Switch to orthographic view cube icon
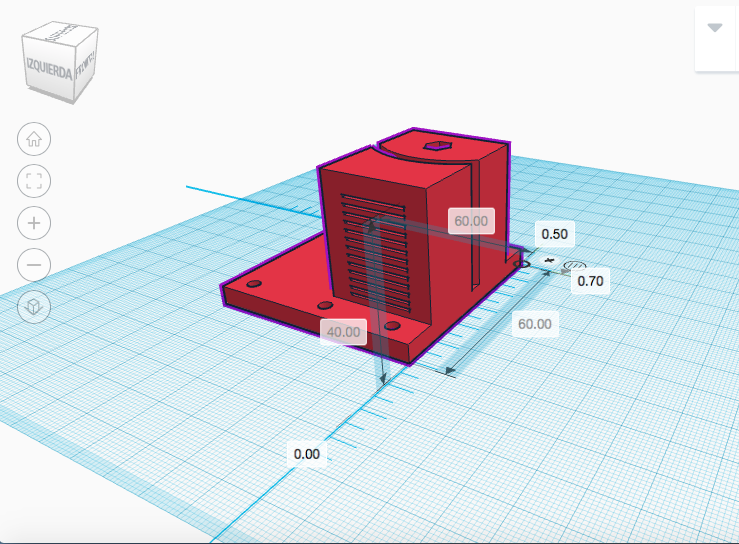Viewport: 739px width, 544px height. (34, 307)
